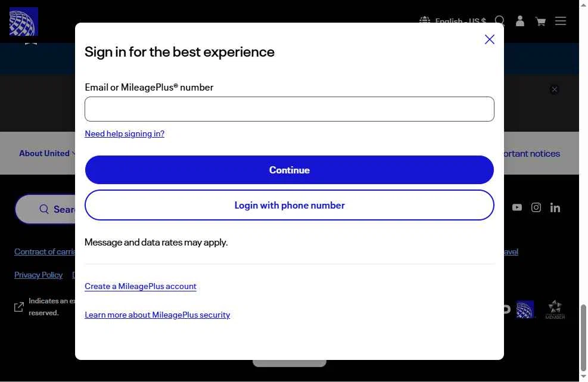Click the Star Alliance member logo
The image size is (588, 382).
(555, 309)
